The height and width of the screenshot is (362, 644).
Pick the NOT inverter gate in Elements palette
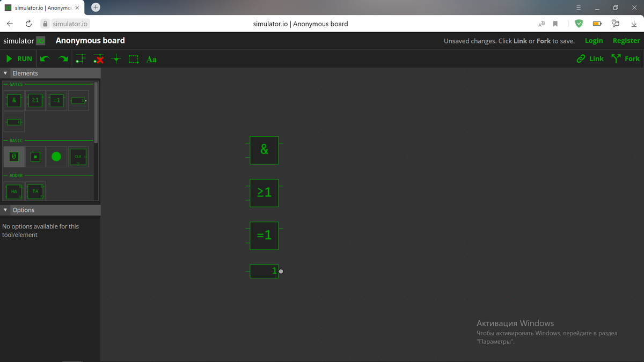(x=78, y=100)
